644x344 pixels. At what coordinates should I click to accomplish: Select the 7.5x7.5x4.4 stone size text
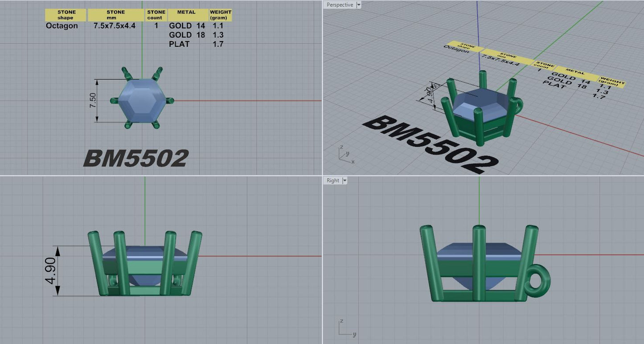tap(115, 26)
